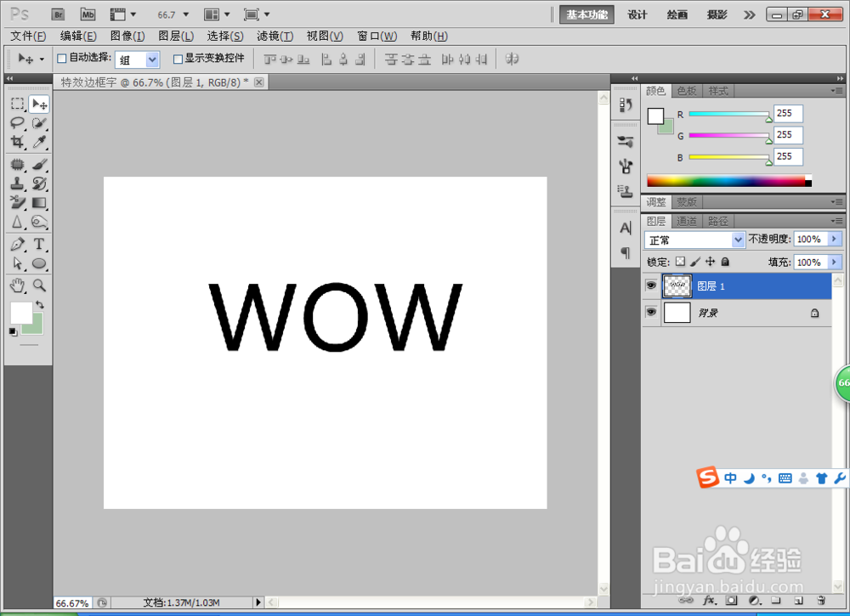Open the Character panel icon
Viewport: 850px width, 616px height.
point(626,228)
